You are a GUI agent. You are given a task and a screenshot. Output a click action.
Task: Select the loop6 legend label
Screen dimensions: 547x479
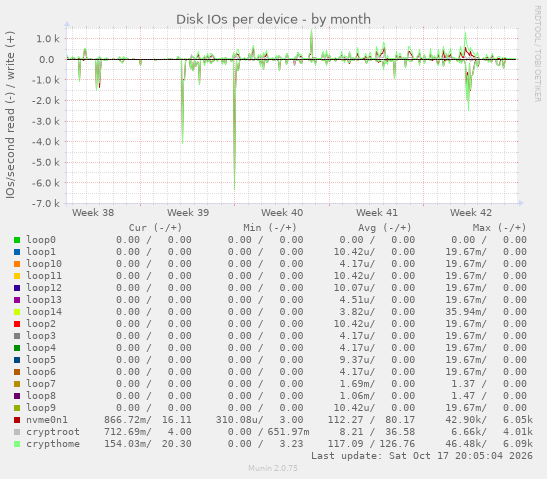pos(41,372)
